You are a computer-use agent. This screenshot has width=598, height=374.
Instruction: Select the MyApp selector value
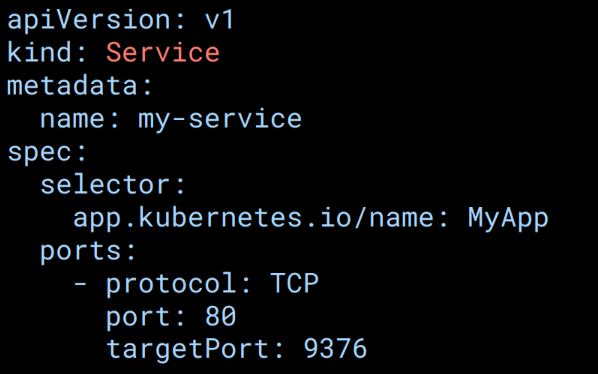[x=508, y=219]
